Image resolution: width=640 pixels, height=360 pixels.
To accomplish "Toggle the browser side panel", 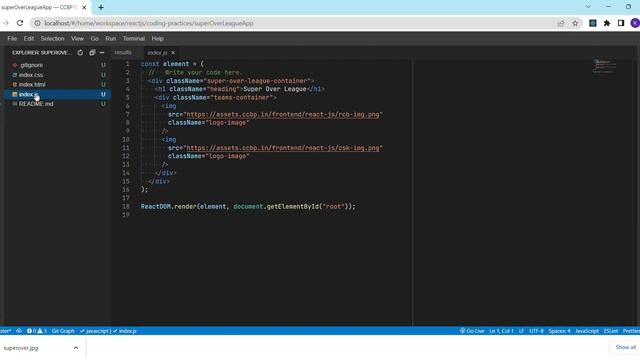I will click(621, 23).
